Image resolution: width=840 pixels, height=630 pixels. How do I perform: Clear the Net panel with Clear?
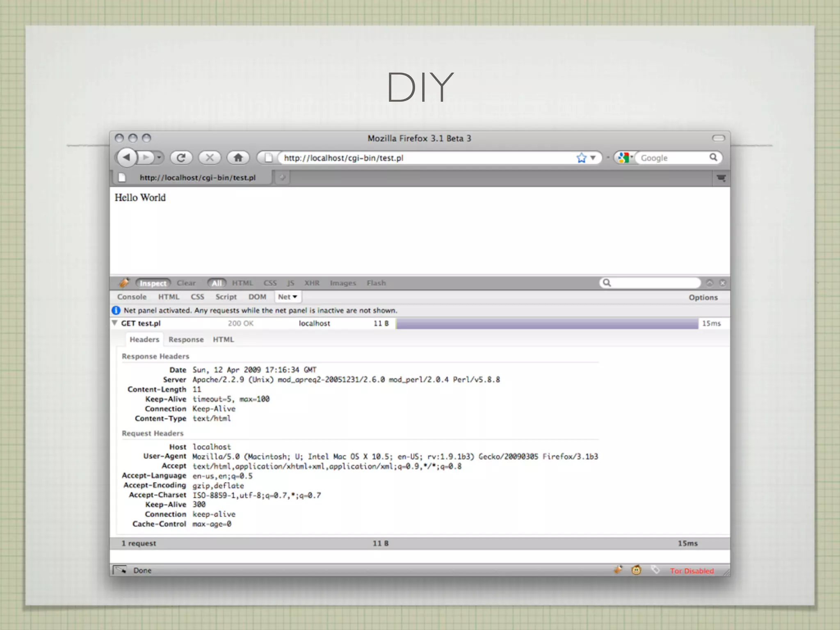pos(186,283)
